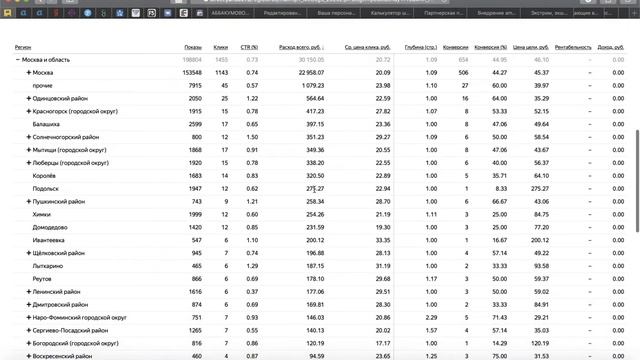
Task: Select the Домодедово region row
Action: [319, 227]
